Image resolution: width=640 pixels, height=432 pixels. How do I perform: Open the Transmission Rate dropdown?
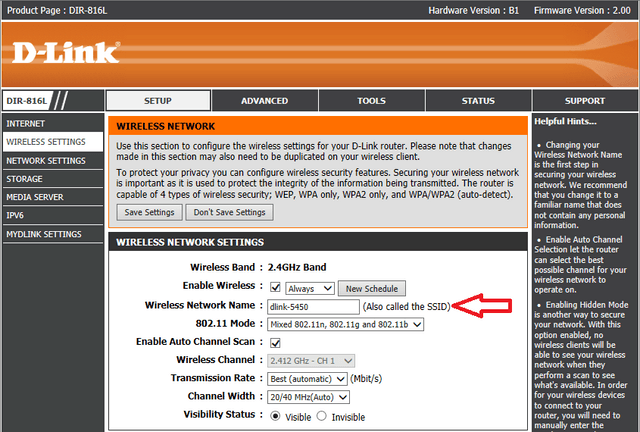(307, 379)
